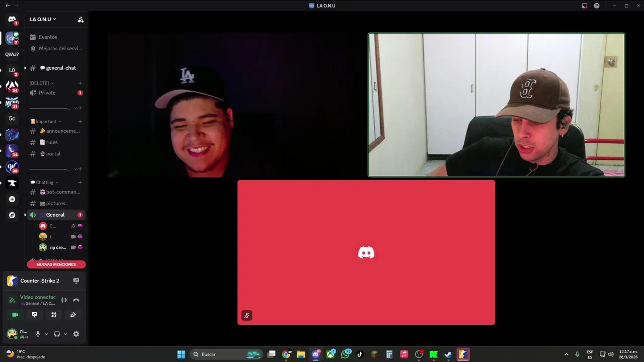Open the 5c server icon
The height and width of the screenshot is (362, 644).
pyautogui.click(x=12, y=119)
